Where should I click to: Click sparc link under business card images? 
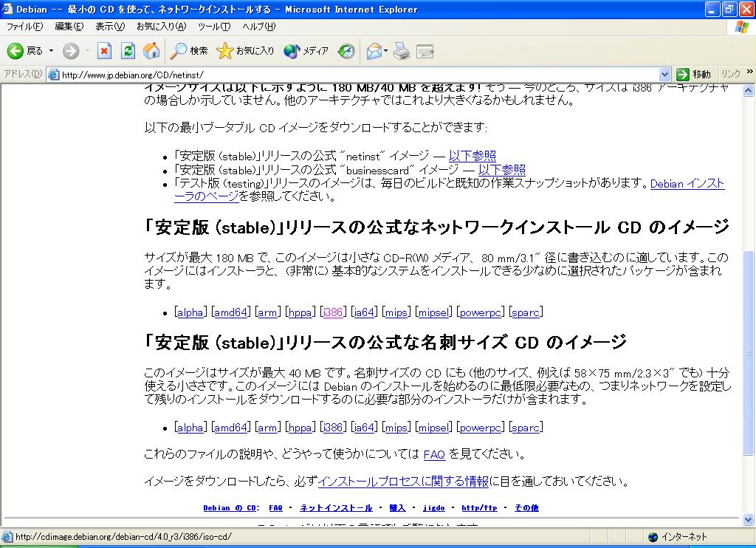[x=526, y=428]
